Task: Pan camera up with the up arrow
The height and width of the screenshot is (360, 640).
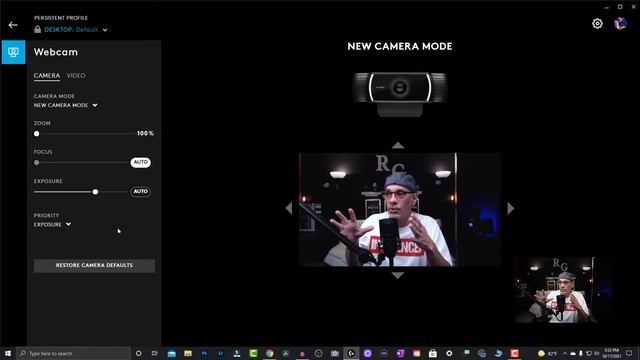Action: tap(398, 145)
